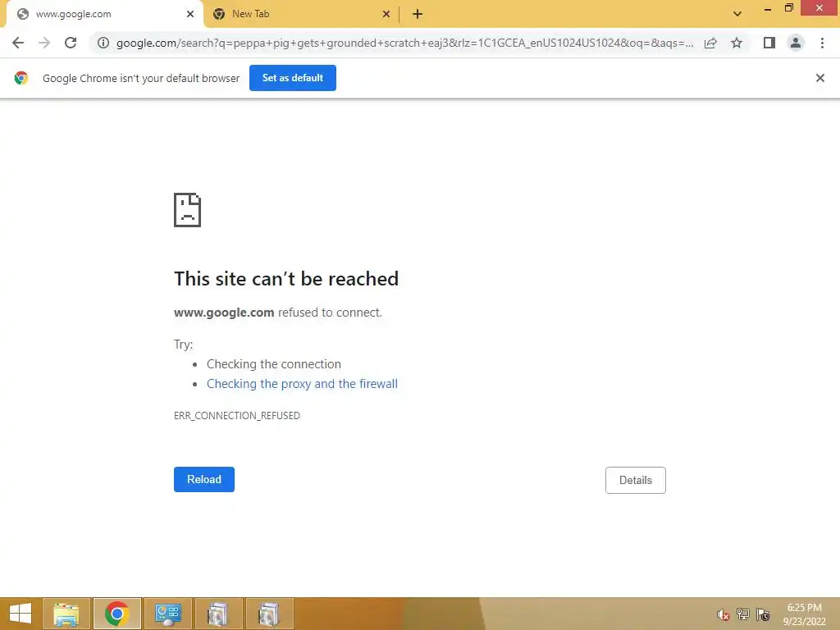The width and height of the screenshot is (840, 630).
Task: Open the side panel icon
Action: [769, 43]
